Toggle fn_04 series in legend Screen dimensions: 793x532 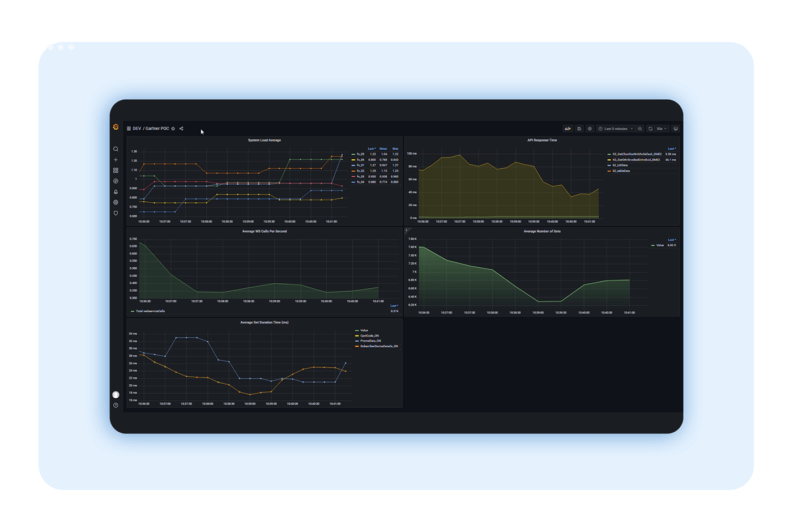point(361,182)
